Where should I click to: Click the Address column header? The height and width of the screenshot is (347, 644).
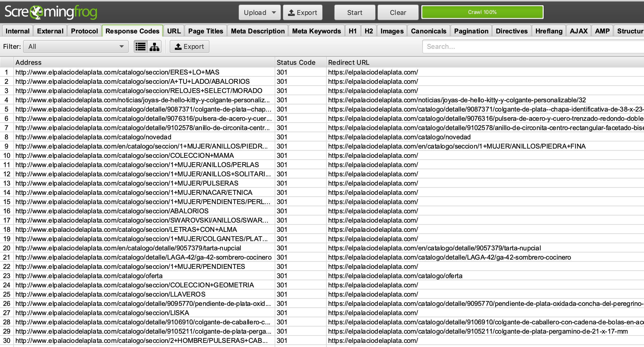click(x=28, y=62)
